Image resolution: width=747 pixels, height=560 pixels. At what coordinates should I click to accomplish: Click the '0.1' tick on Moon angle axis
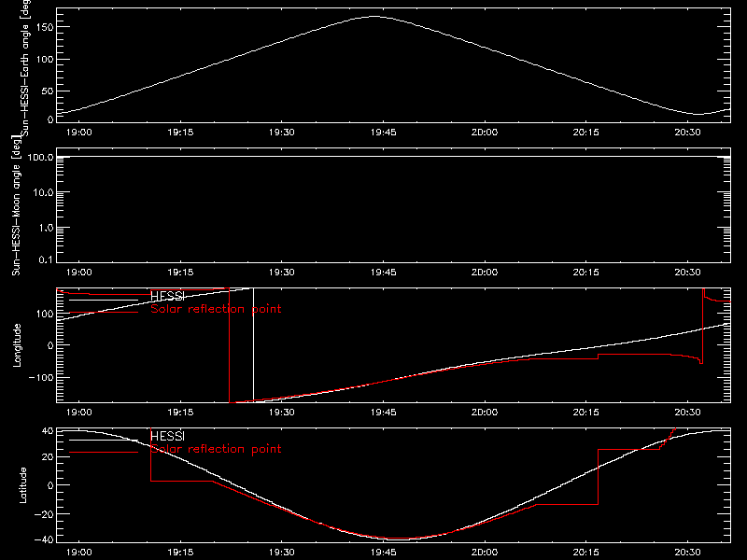pos(46,259)
